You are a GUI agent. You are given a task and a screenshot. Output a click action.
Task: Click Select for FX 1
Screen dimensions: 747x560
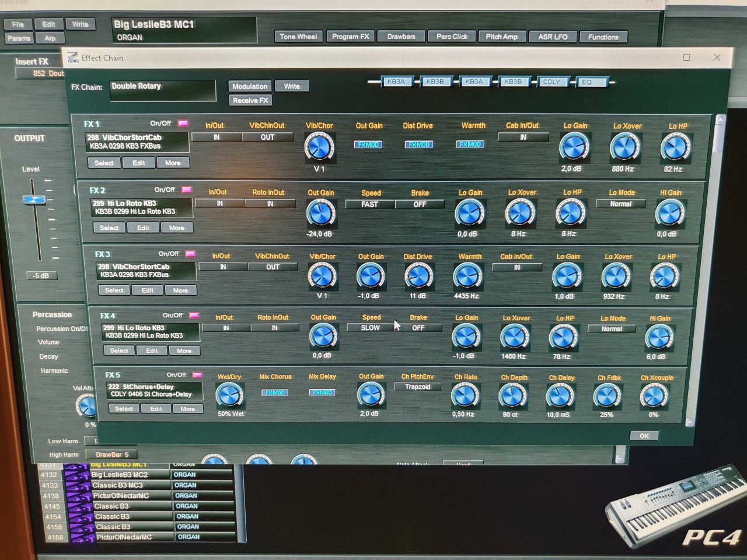tap(104, 163)
